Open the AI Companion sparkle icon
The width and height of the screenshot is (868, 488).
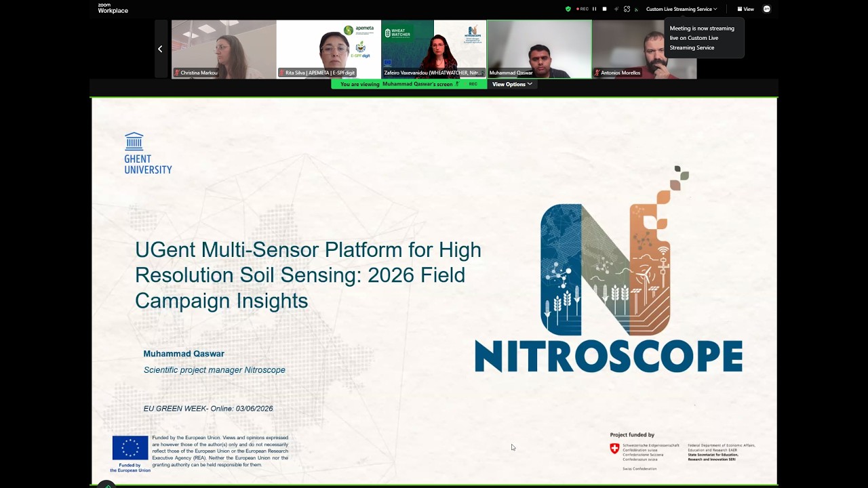click(x=616, y=9)
